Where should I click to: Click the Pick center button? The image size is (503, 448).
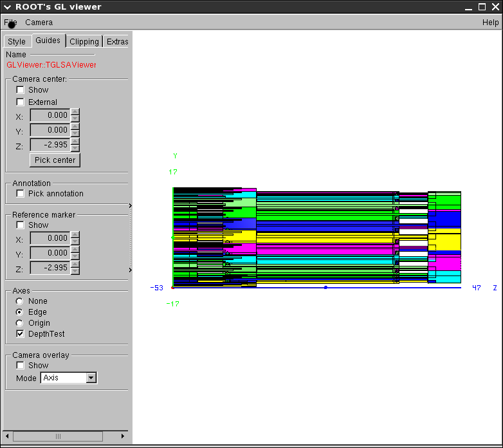[x=55, y=160]
